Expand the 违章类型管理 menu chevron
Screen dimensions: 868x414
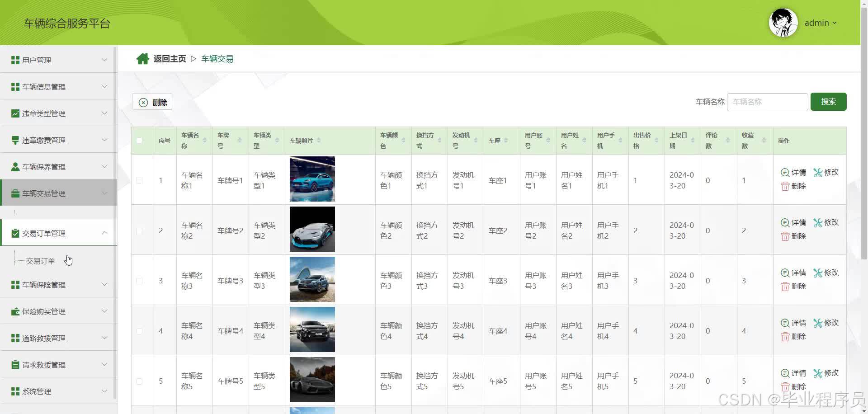(x=104, y=113)
